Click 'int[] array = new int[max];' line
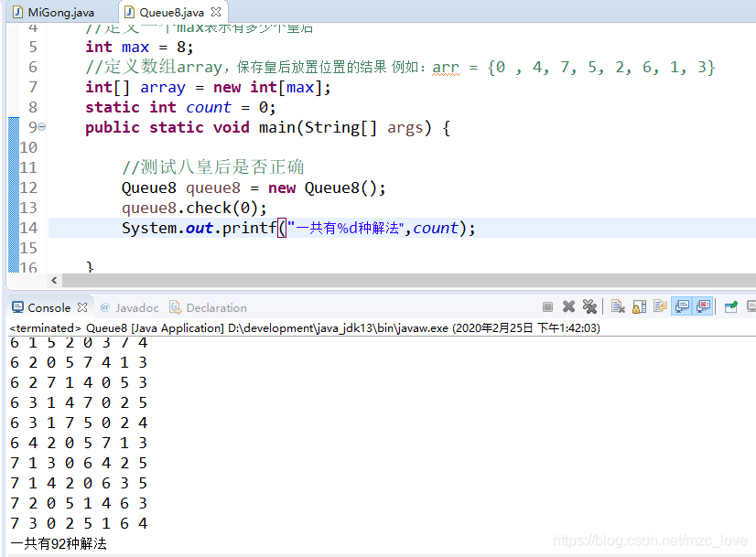 click(x=208, y=87)
